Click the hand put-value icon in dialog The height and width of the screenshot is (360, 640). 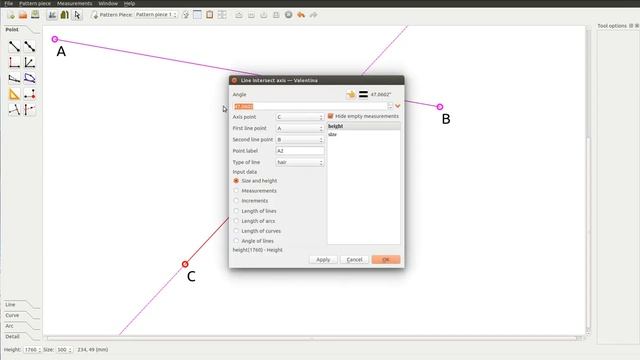tap(351, 95)
